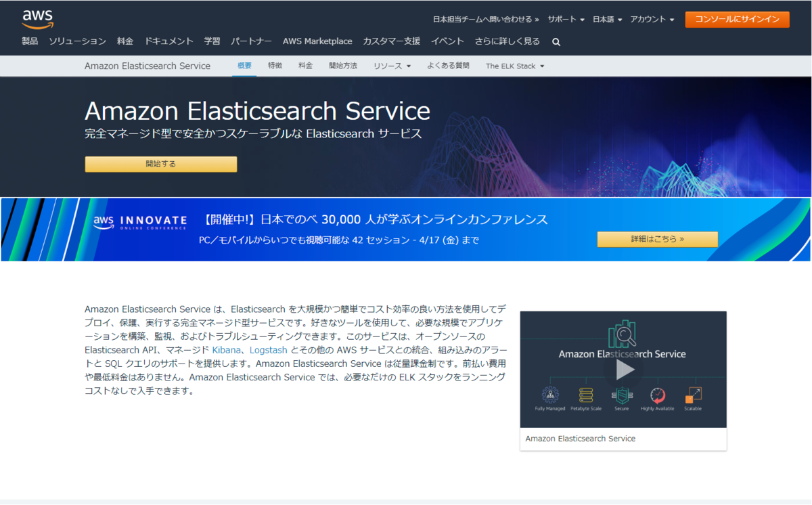This screenshot has height=505, width=812.
Task: Click the 開始する button
Action: (x=161, y=164)
